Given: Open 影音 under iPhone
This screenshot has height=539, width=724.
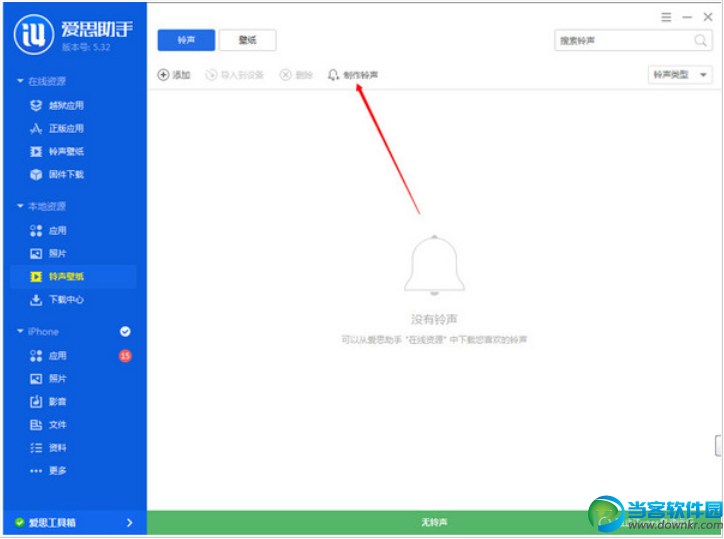Looking at the screenshot, I should (x=48, y=402).
